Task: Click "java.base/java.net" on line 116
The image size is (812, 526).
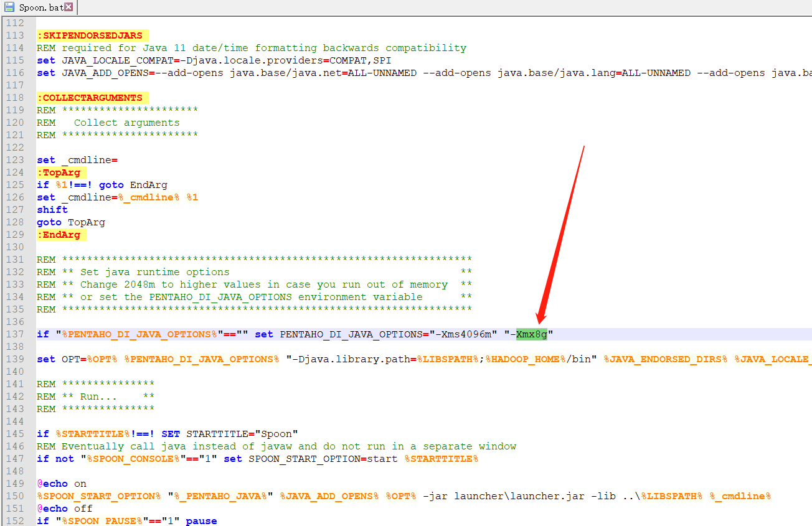Action: (x=285, y=73)
